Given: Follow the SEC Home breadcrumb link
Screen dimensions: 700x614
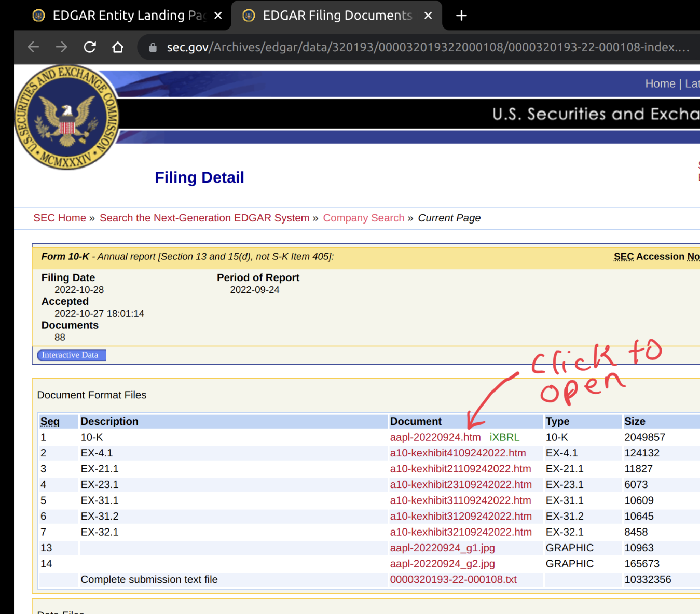Looking at the screenshot, I should tap(60, 218).
